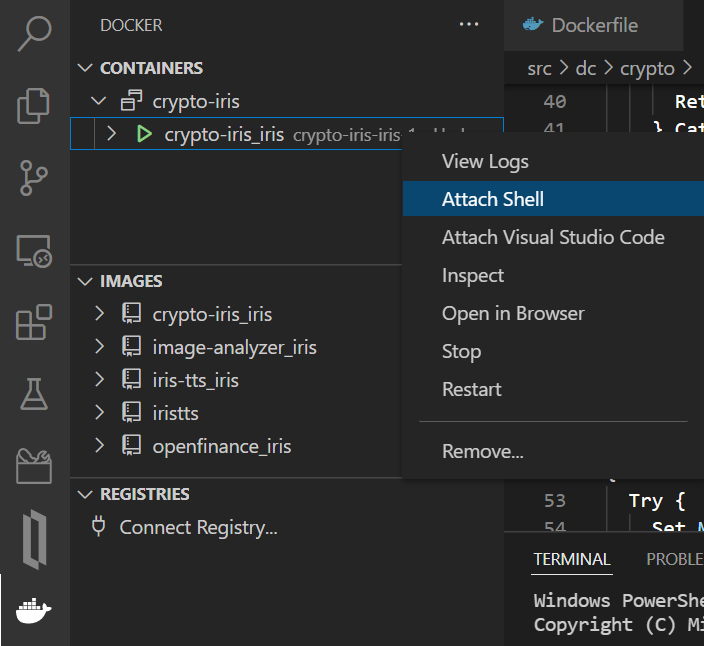The height and width of the screenshot is (646, 704).
Task: Select the crypto-iris_iris image name
Action: (212, 315)
